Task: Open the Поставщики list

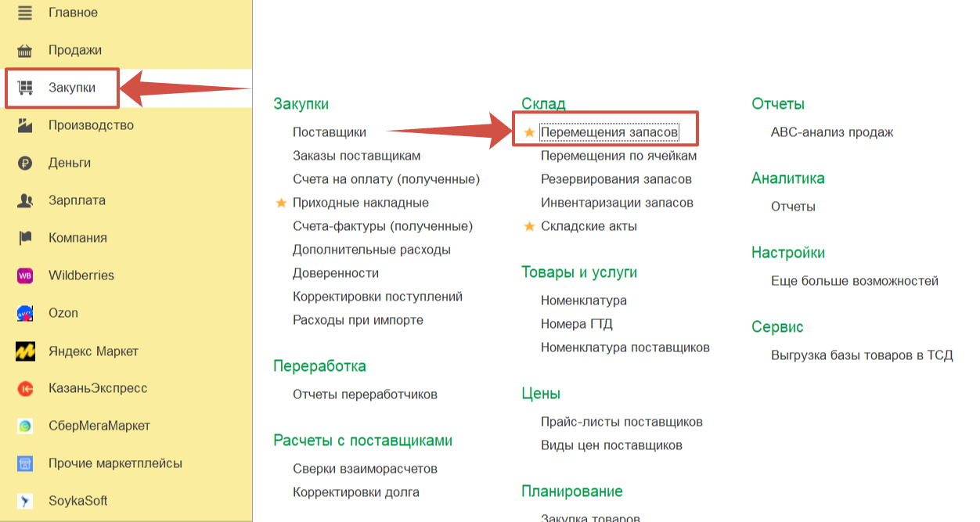Action: 330,132
